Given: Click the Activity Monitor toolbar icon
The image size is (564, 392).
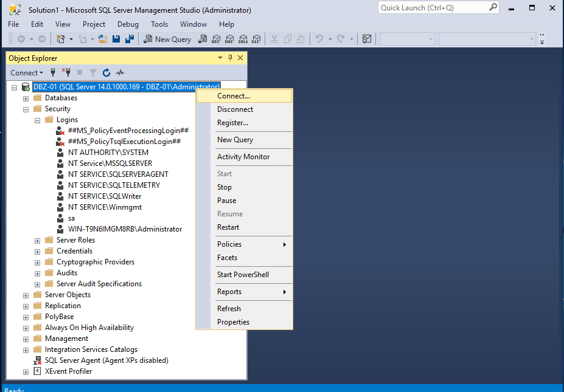Looking at the screenshot, I should click(x=366, y=39).
